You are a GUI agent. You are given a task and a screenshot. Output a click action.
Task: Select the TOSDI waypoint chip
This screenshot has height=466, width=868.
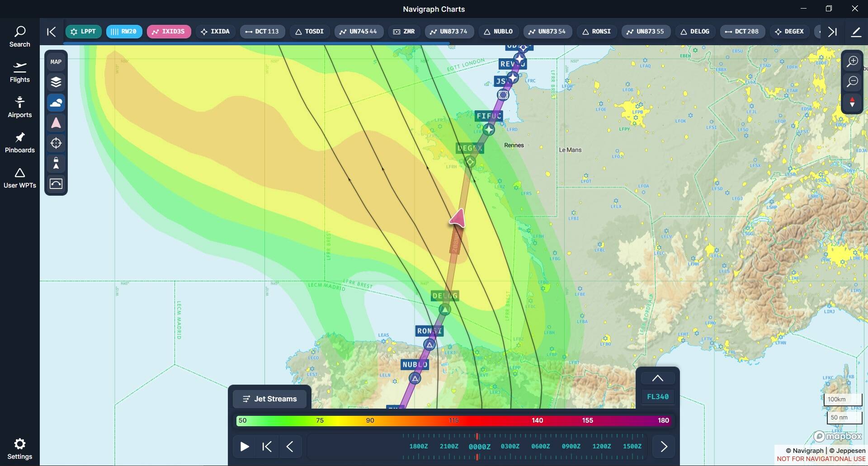click(310, 32)
